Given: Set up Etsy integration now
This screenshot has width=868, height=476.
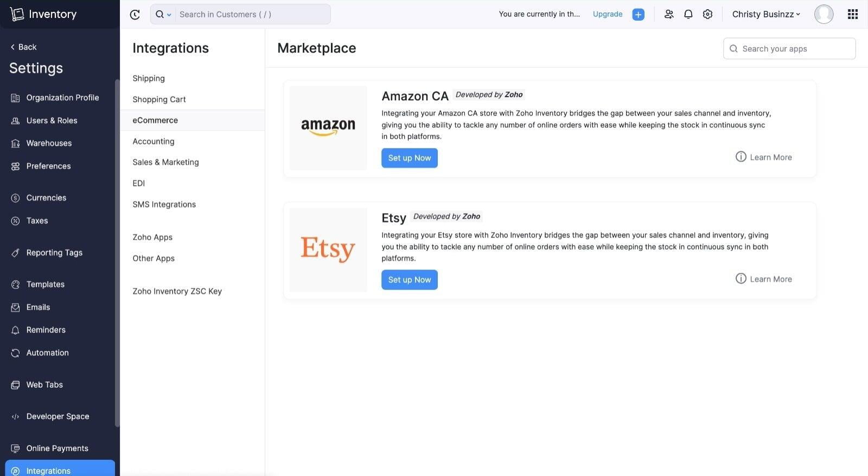Looking at the screenshot, I should coord(410,280).
